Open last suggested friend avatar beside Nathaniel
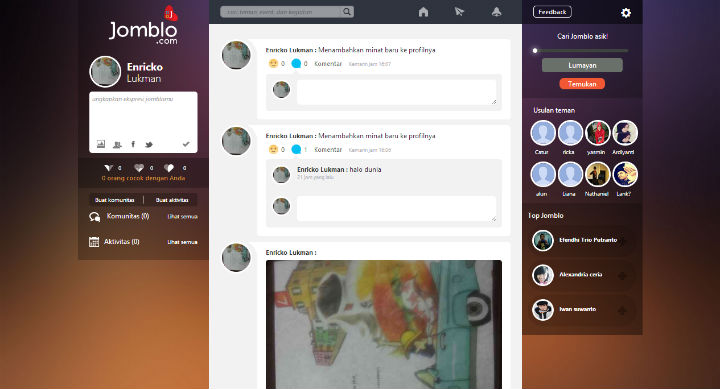This screenshot has height=389, width=720. (625, 175)
